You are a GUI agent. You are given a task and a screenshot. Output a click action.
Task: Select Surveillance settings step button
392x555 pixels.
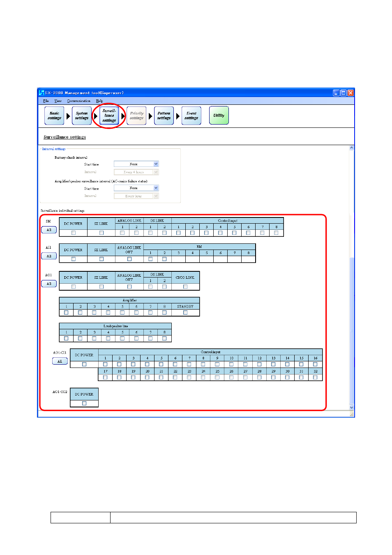tap(109, 116)
